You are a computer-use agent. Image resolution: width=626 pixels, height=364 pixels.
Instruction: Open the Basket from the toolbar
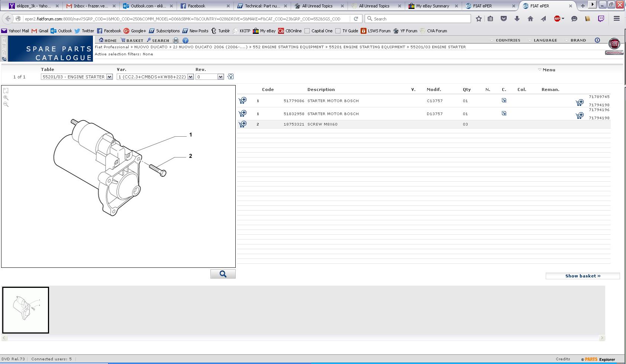click(x=132, y=40)
